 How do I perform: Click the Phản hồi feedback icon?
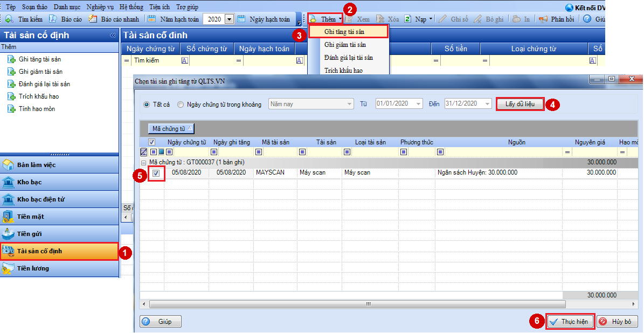point(543,19)
